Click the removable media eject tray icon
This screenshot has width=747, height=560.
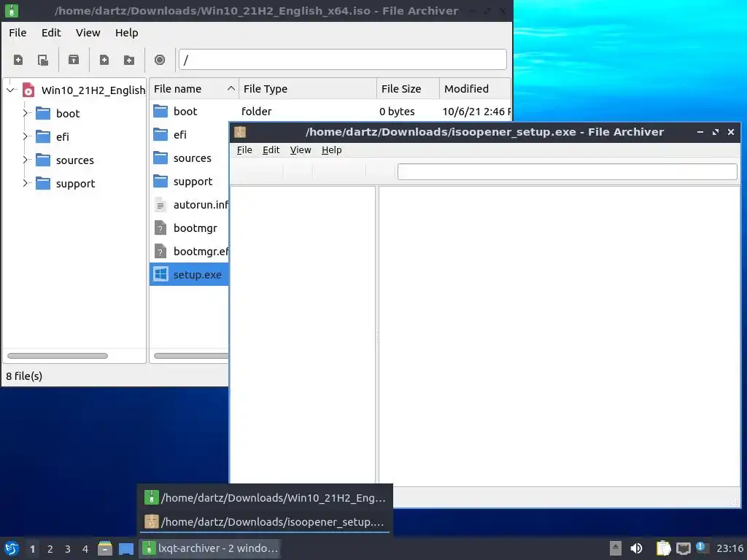click(x=616, y=548)
